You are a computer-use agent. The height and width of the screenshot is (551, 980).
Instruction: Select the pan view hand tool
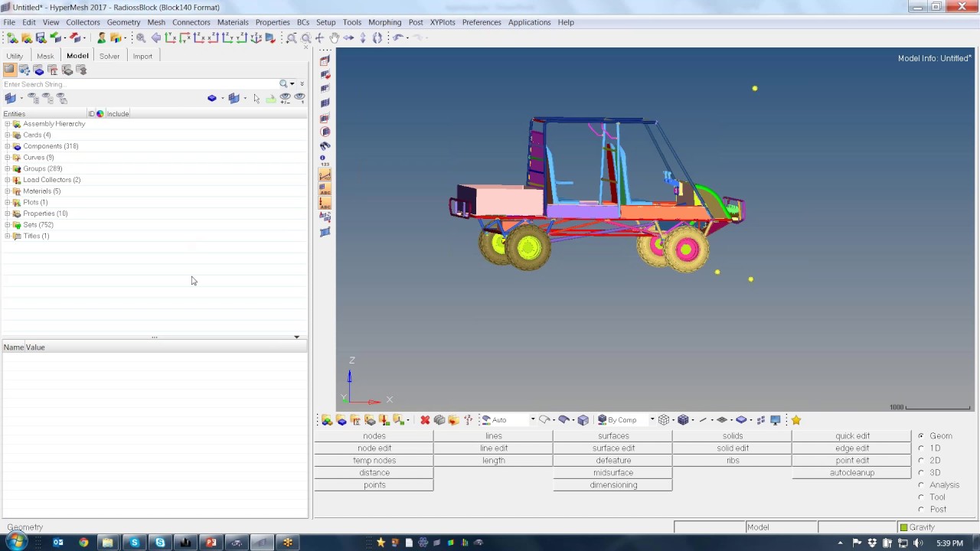pyautogui.click(x=334, y=38)
